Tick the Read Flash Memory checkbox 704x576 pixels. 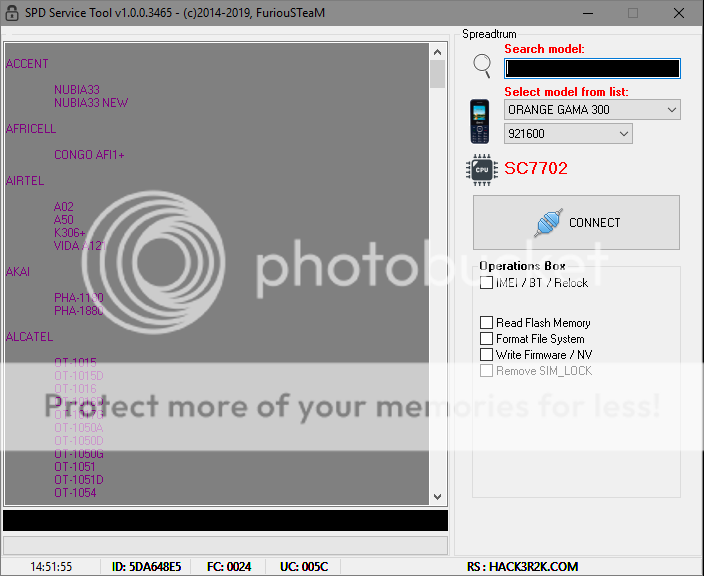pos(486,322)
